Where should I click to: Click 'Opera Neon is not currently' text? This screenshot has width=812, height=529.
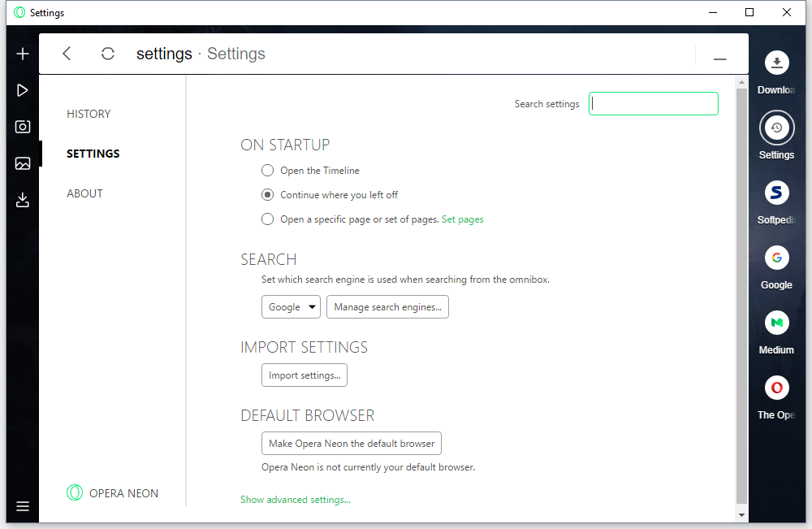click(368, 467)
